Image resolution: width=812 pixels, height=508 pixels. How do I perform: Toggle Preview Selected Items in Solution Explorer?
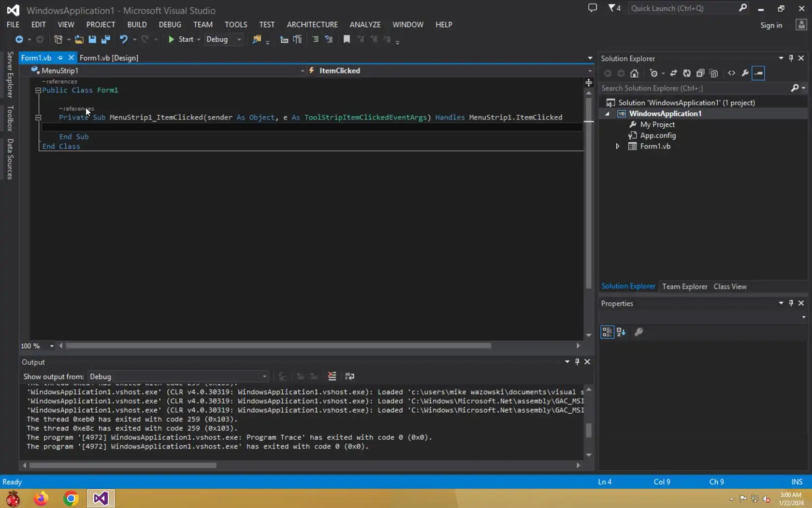tap(759, 73)
